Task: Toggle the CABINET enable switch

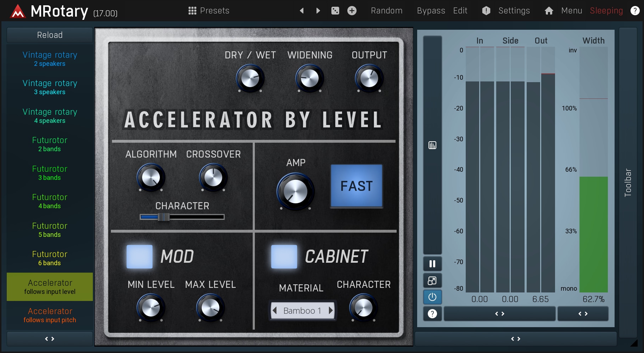Action: click(284, 257)
